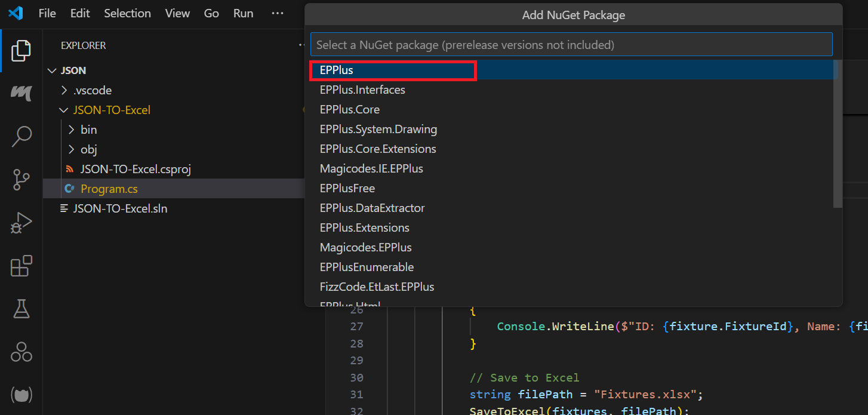This screenshot has height=415, width=868.
Task: Open JSON-TO-Excel.csproj file
Action: pos(136,169)
